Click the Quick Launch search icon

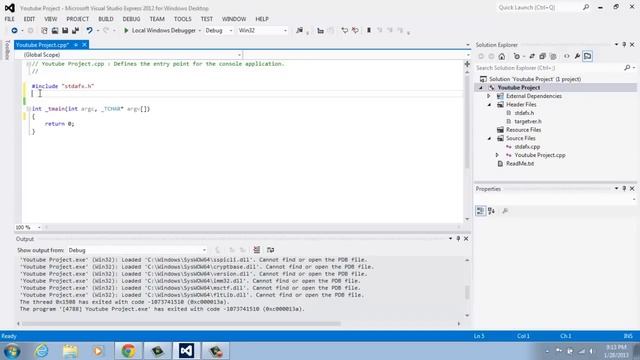coord(586,7)
